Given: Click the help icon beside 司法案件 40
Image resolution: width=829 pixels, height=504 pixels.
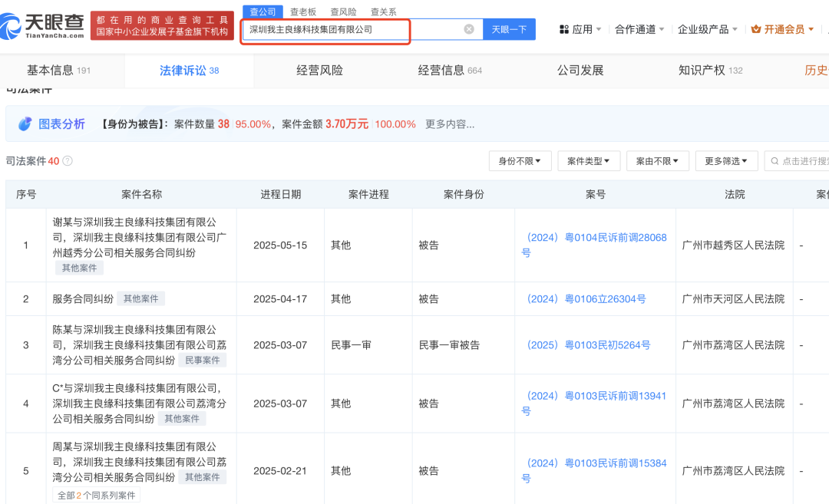Looking at the screenshot, I should (x=68, y=161).
